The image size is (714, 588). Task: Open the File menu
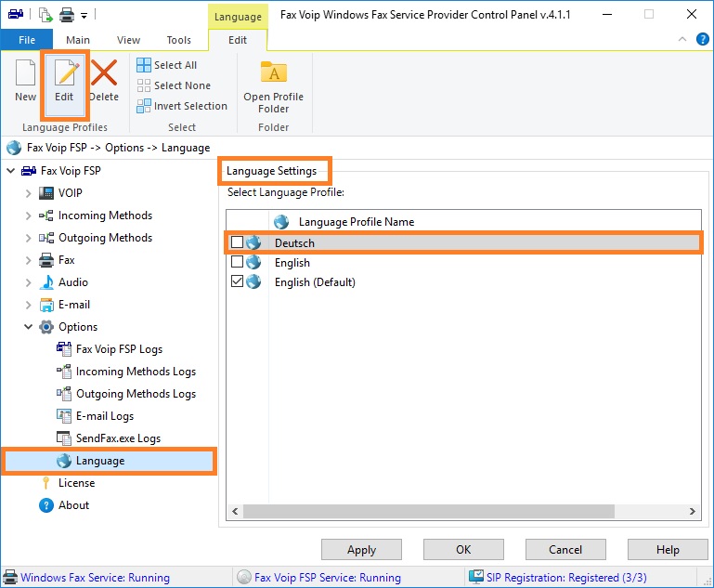(27, 40)
